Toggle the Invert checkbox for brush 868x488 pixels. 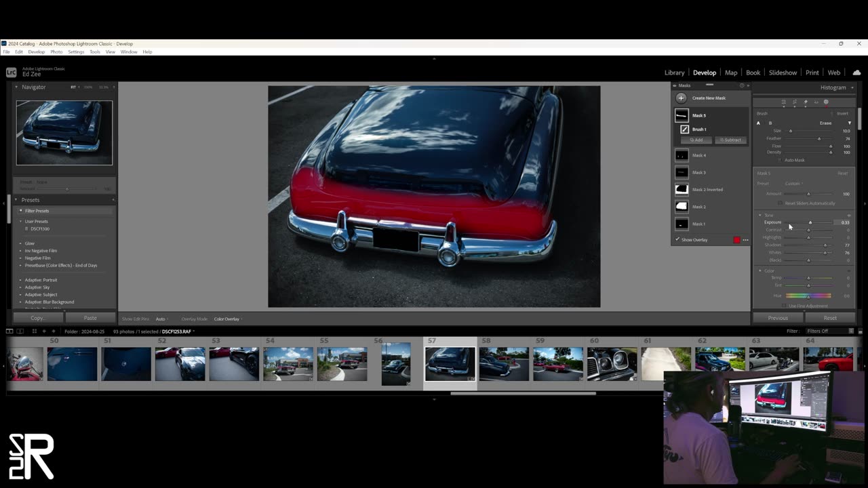(x=832, y=113)
